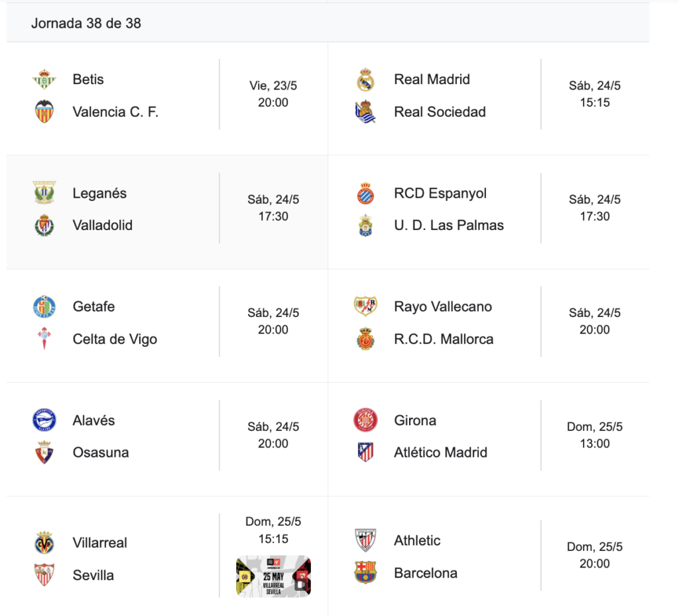Click the Rayo Vallecano crest

point(365,306)
